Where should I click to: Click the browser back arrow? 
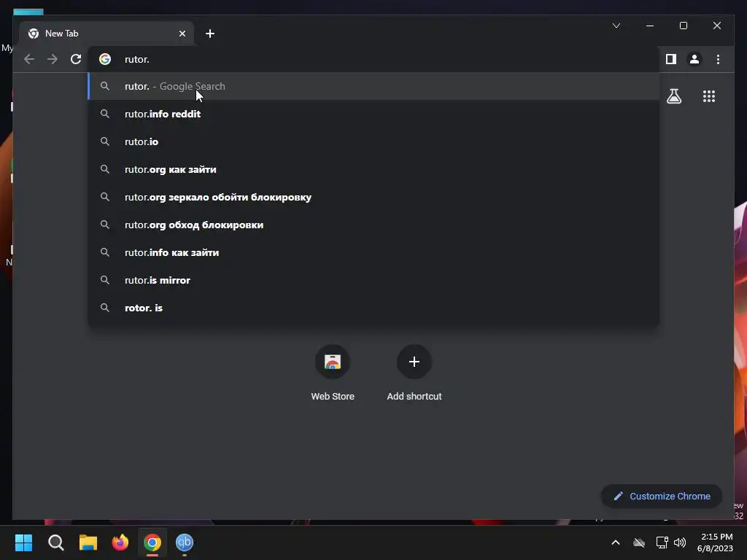29,59
